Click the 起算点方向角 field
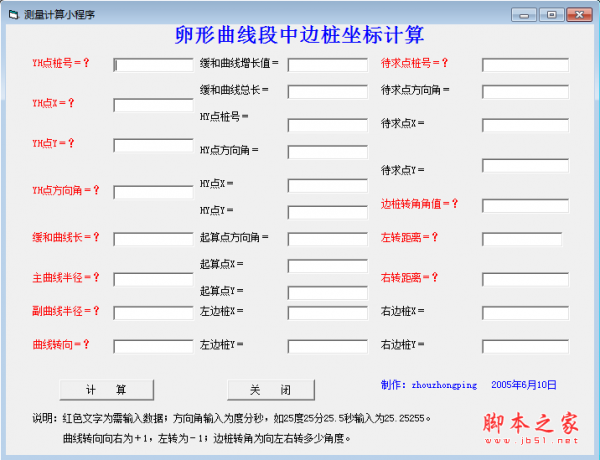 [x=328, y=239]
